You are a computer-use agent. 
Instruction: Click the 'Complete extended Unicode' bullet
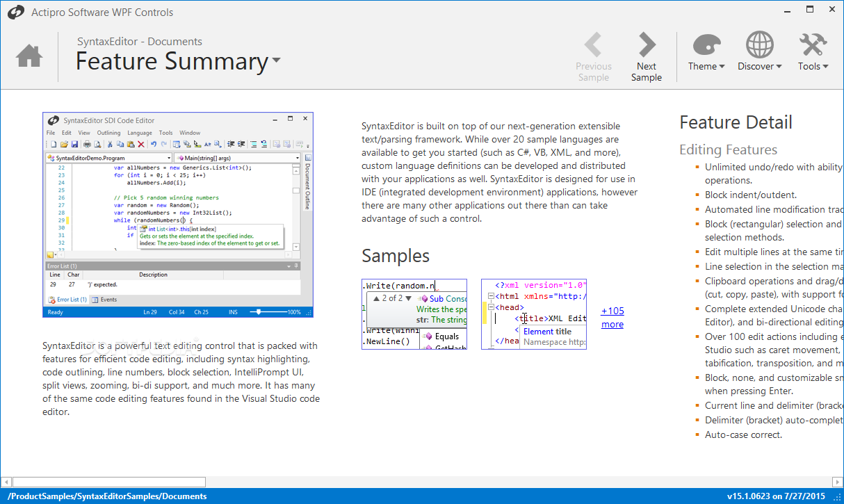pyautogui.click(x=774, y=316)
